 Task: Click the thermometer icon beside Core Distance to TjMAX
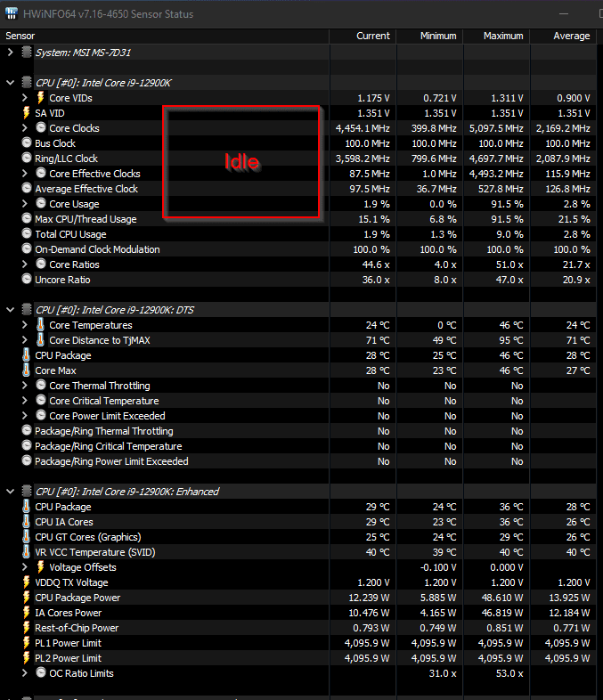(41, 339)
